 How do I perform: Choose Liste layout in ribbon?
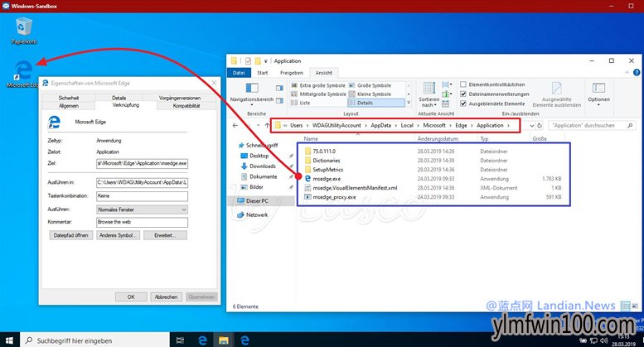(301, 103)
